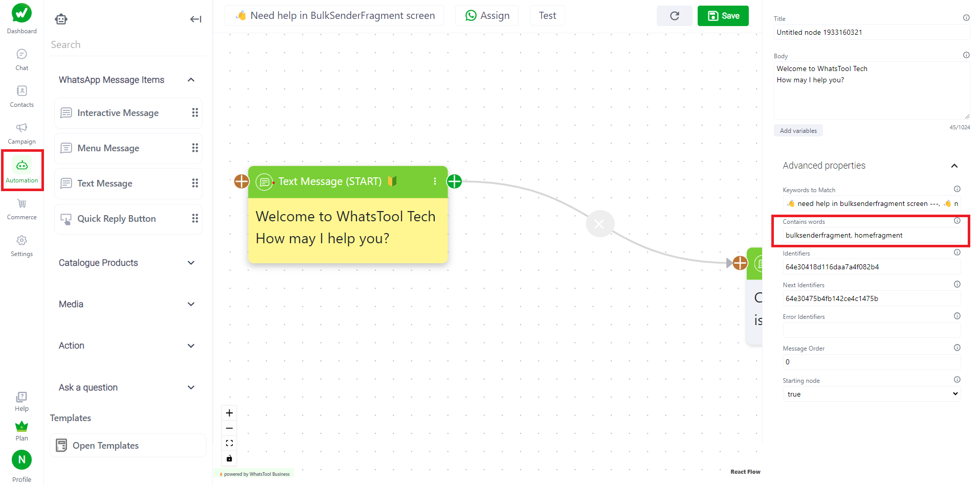Image resolution: width=980 pixels, height=486 pixels.
Task: Delete the edge with the X button
Action: [x=599, y=224]
